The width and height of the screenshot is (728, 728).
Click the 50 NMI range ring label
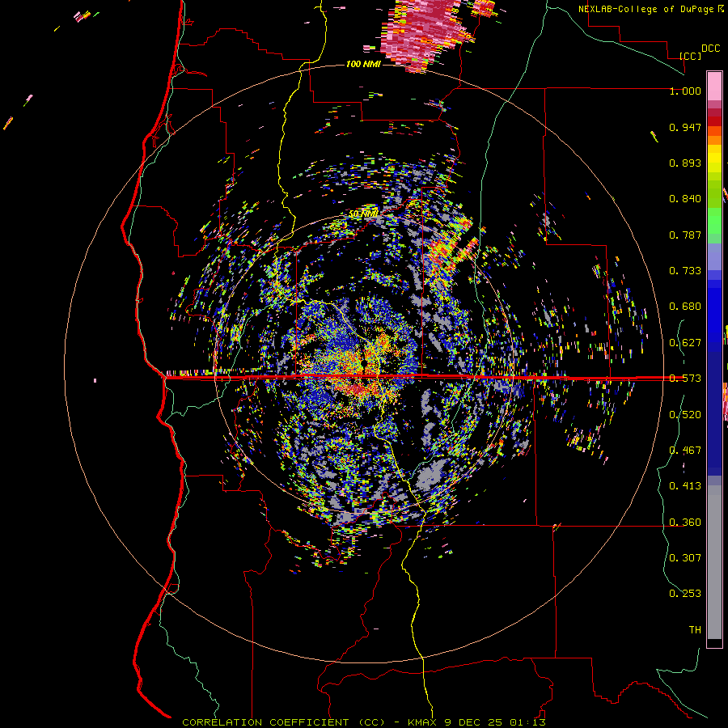click(363, 214)
